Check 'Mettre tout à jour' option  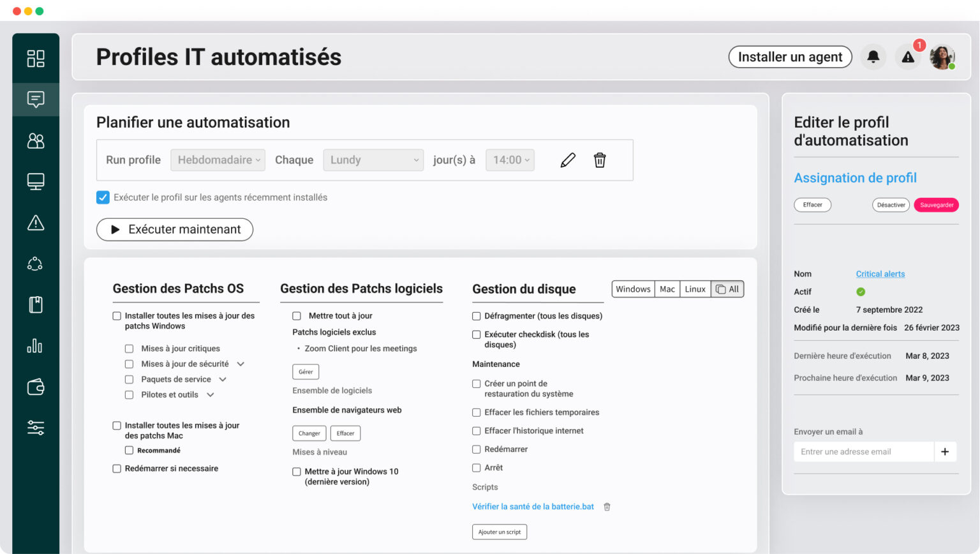tap(296, 315)
